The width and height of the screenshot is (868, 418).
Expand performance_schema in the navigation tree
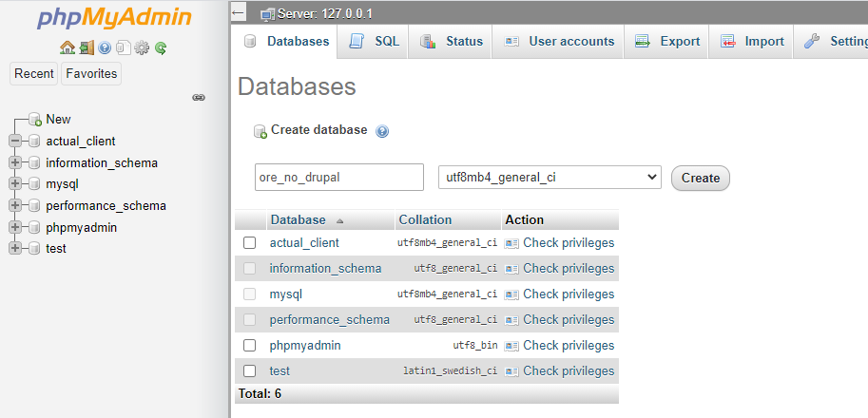(15, 206)
